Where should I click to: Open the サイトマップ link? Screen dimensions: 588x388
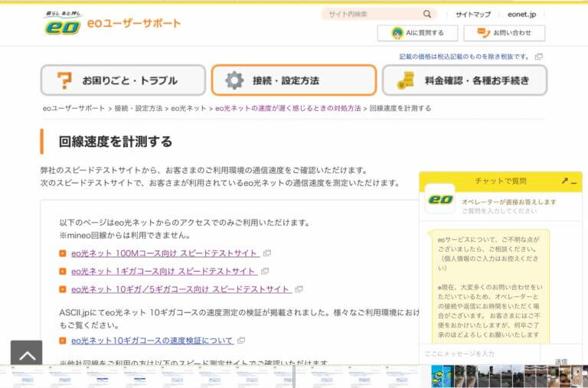point(473,15)
